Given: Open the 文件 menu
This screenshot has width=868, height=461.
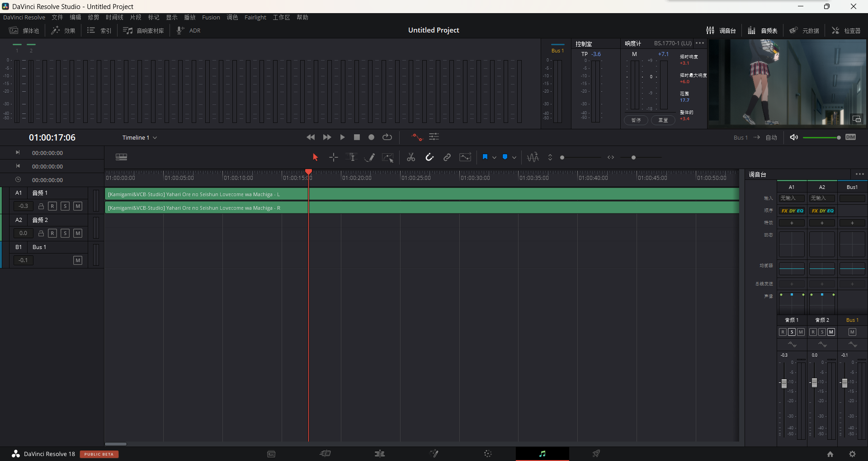Looking at the screenshot, I should (x=57, y=18).
